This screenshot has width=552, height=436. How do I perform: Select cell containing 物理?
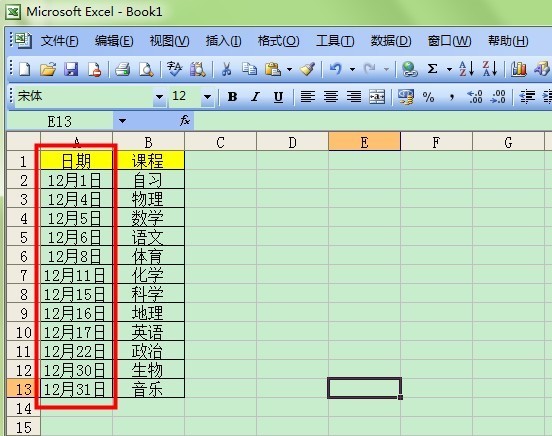pyautogui.click(x=148, y=199)
